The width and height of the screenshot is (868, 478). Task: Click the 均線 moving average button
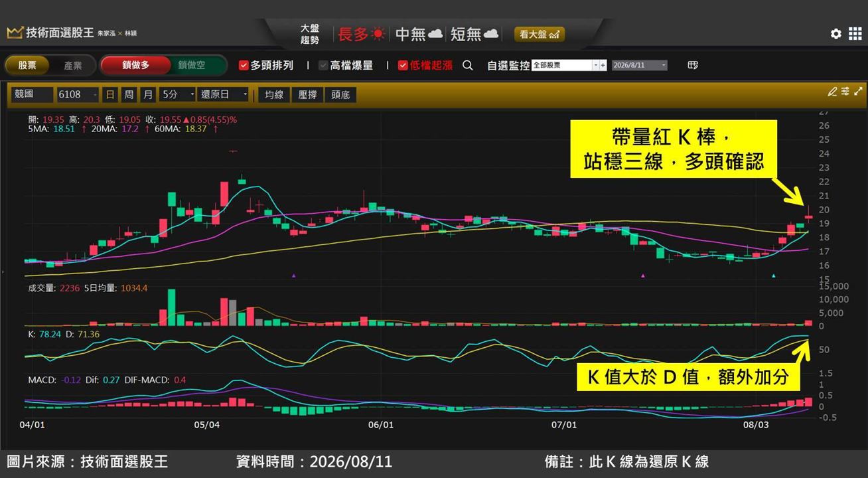pyautogui.click(x=274, y=94)
